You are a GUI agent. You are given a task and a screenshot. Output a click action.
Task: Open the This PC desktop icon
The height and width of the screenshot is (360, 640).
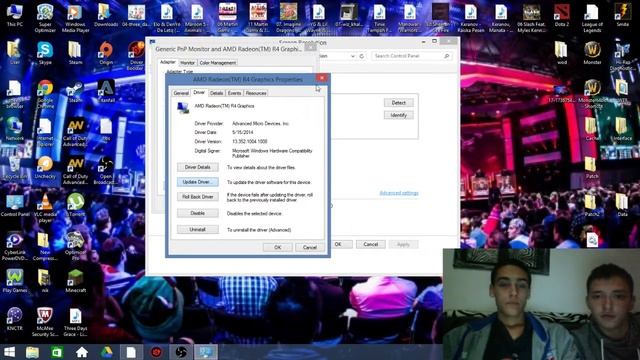coord(14,16)
